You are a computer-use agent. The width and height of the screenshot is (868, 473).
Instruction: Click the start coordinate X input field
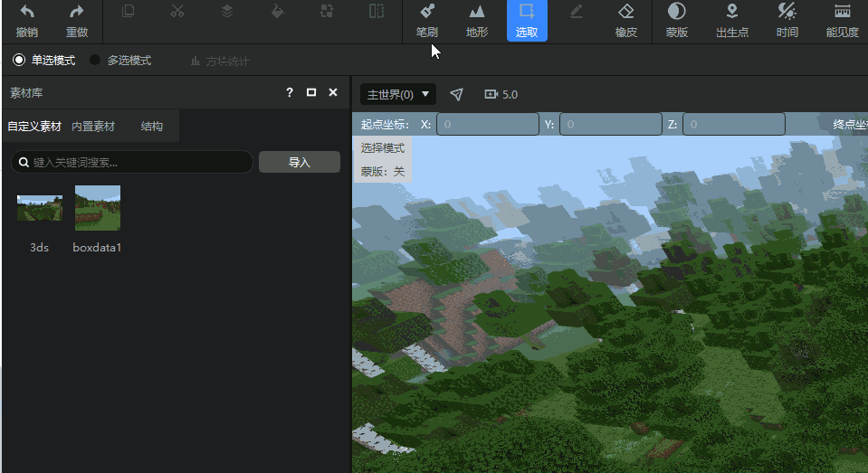click(x=487, y=124)
